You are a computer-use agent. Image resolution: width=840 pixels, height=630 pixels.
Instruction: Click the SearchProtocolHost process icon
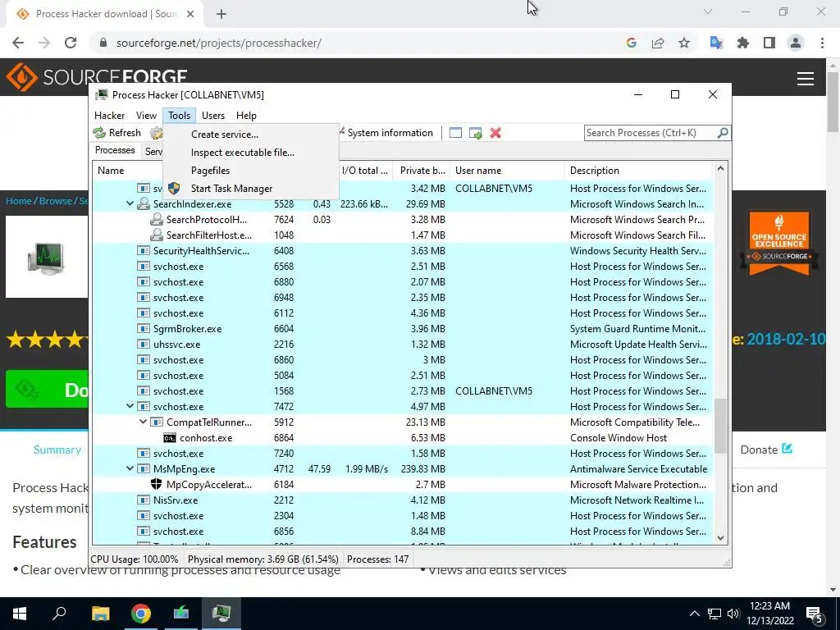pyautogui.click(x=157, y=219)
